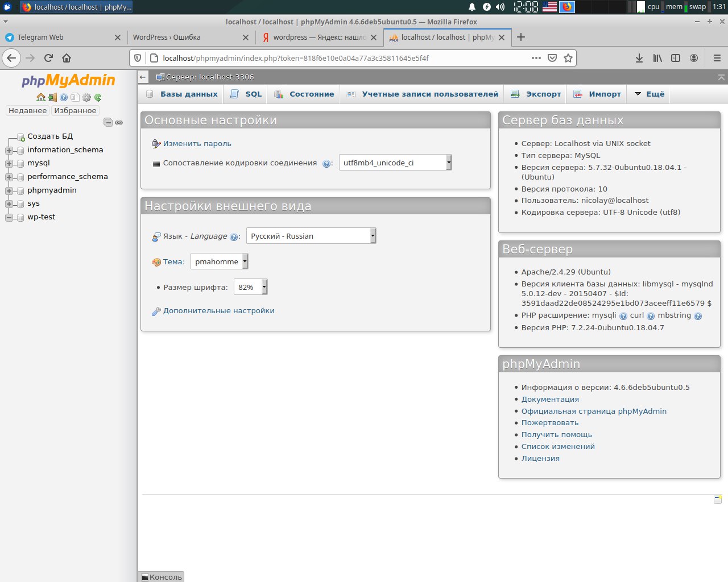728x582 pixels.
Task: Save page to Pocket
Action: tap(552, 58)
